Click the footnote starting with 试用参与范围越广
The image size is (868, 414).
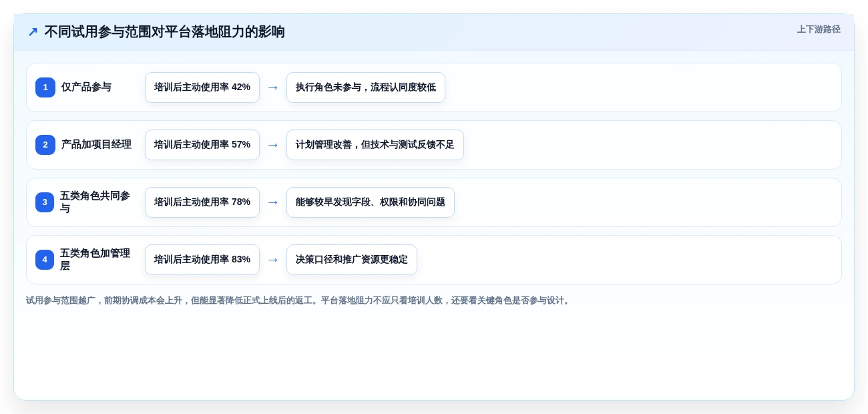(x=299, y=300)
